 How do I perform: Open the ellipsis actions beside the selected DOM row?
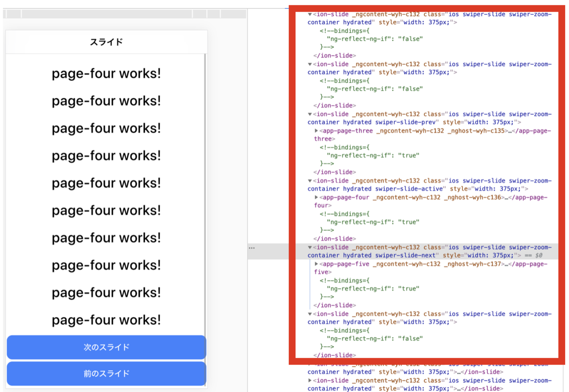point(252,247)
